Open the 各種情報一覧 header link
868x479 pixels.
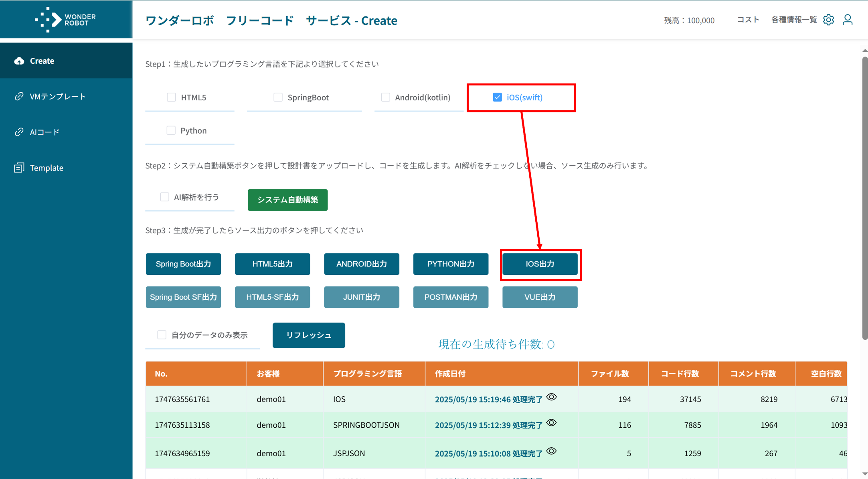tap(794, 20)
